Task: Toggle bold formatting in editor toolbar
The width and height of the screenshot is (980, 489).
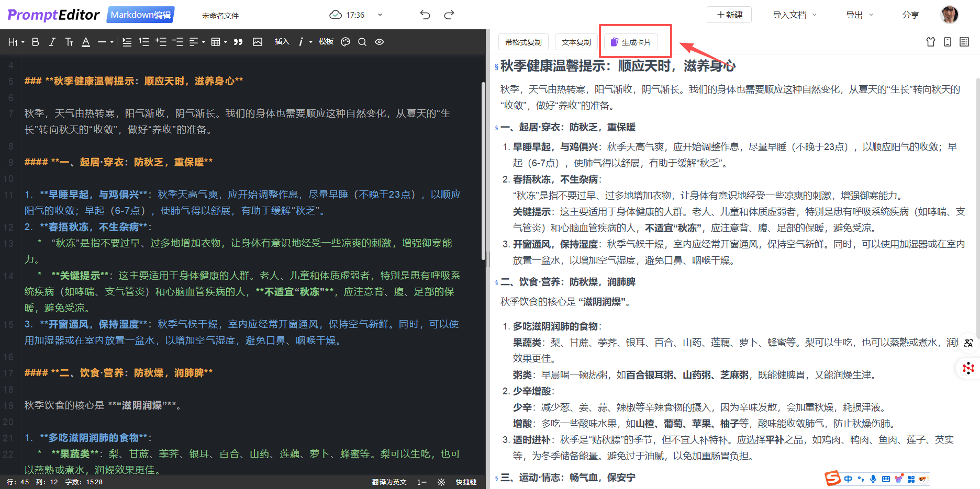Action: coord(36,42)
